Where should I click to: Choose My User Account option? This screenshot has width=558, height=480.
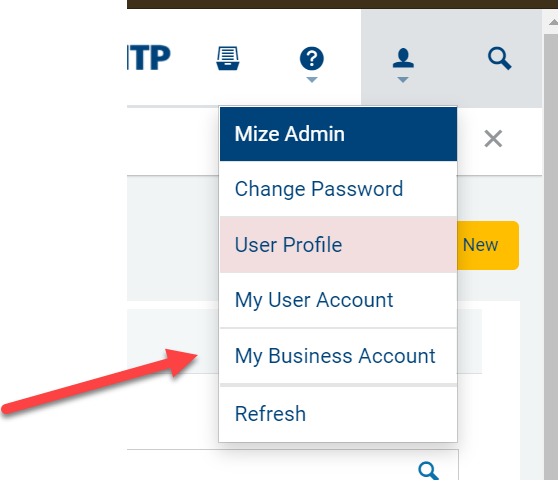click(x=338, y=300)
